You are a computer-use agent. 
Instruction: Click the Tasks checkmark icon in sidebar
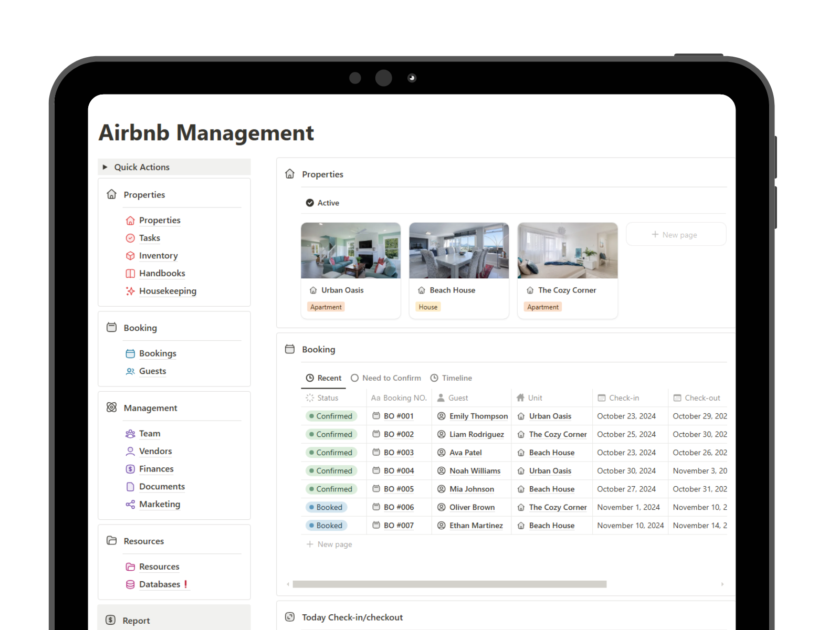130,238
